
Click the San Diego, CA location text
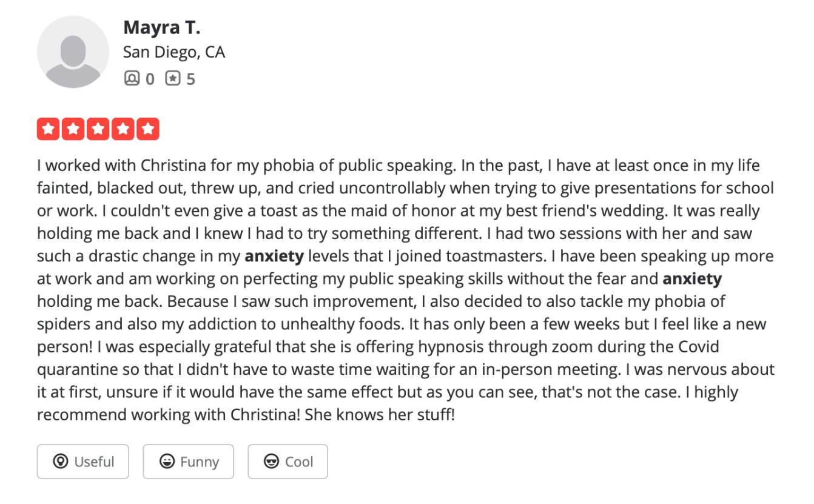(x=174, y=52)
